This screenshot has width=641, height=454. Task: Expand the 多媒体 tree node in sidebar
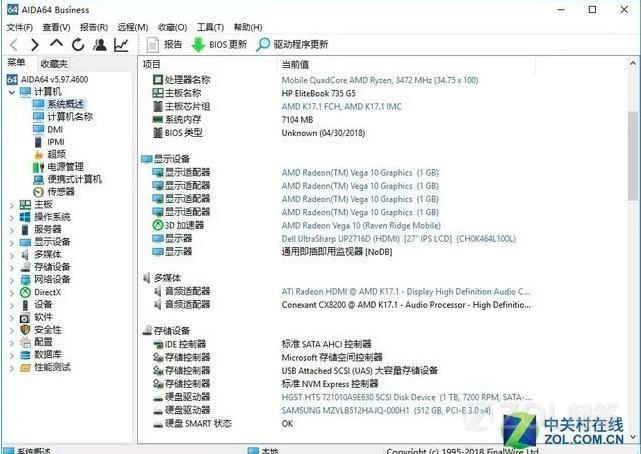(11, 255)
